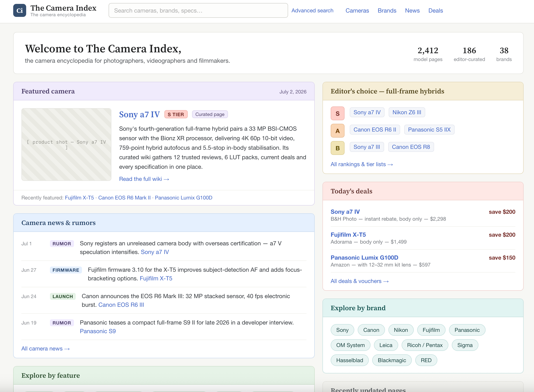Click the Curated page badge
Viewport: 534px width, 392px height.
(210, 114)
